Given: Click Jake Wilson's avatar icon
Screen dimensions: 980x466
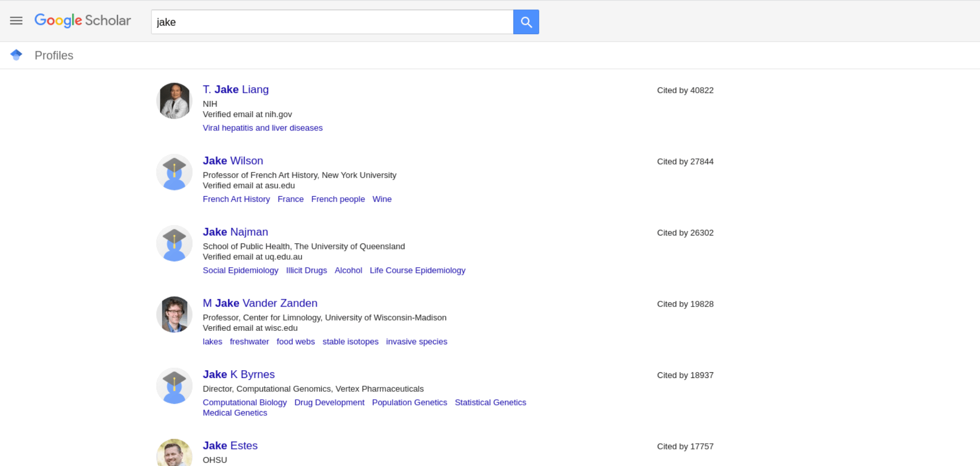Looking at the screenshot, I should tap(174, 172).
